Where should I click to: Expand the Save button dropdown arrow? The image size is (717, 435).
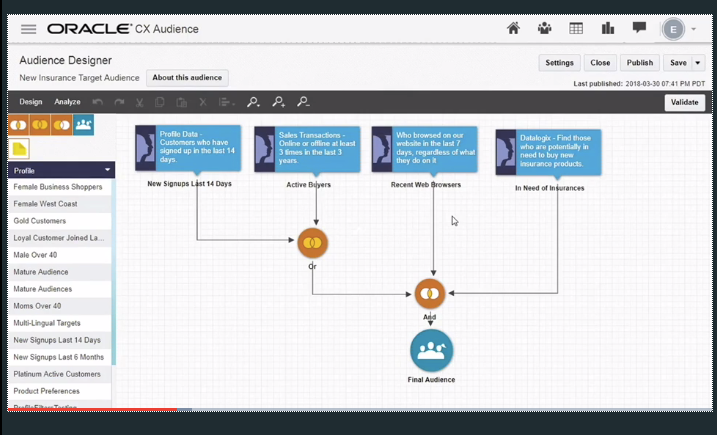[x=698, y=62]
